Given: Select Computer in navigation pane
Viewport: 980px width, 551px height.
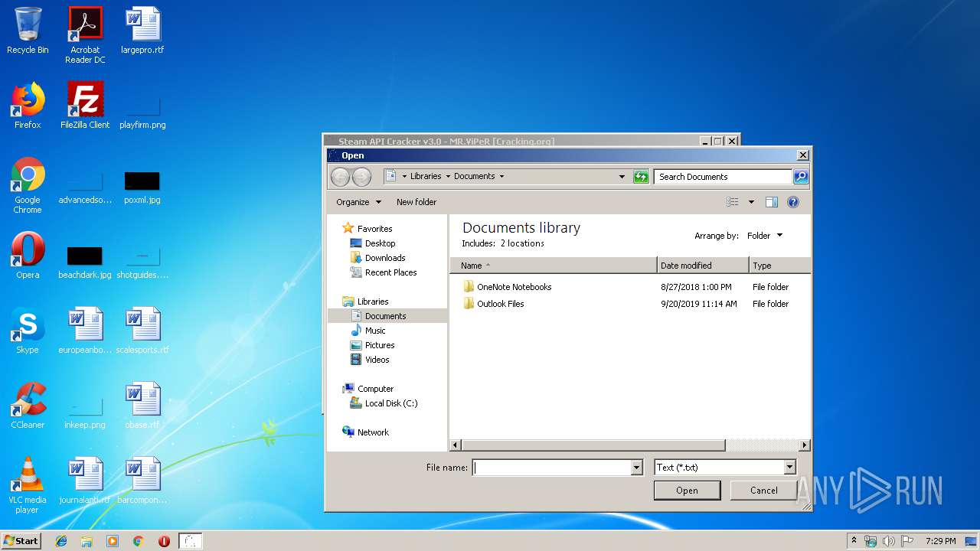Looking at the screenshot, I should click(368, 389).
